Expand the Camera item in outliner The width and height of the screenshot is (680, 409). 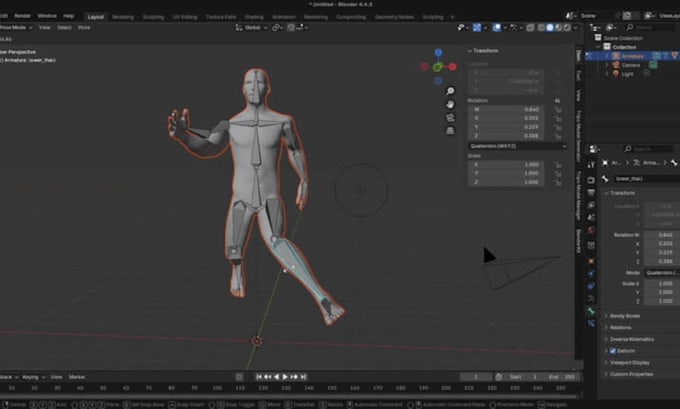(607, 65)
